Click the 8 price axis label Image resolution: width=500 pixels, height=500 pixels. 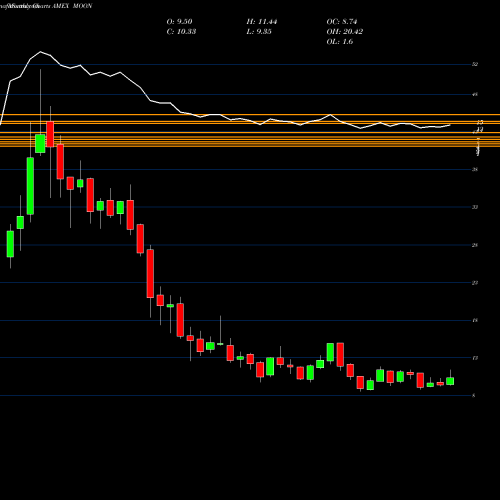tap(474, 396)
